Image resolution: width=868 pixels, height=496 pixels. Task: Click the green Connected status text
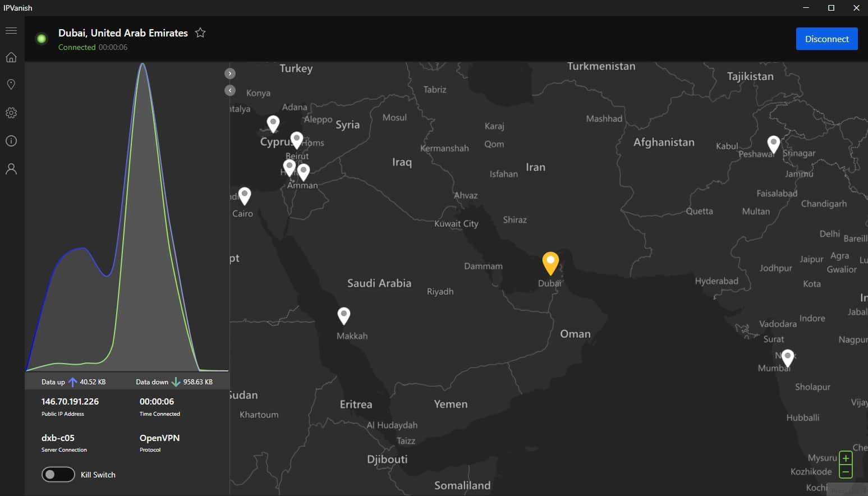(x=77, y=47)
